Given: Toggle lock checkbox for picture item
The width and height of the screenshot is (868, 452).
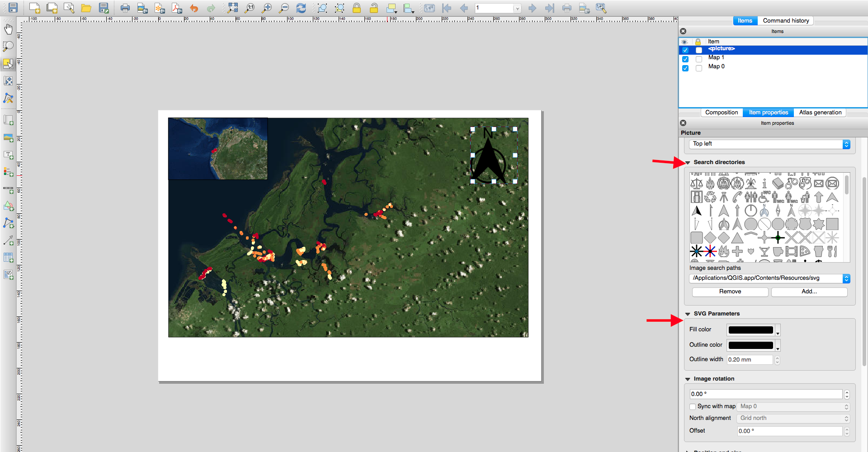Looking at the screenshot, I should pos(699,50).
